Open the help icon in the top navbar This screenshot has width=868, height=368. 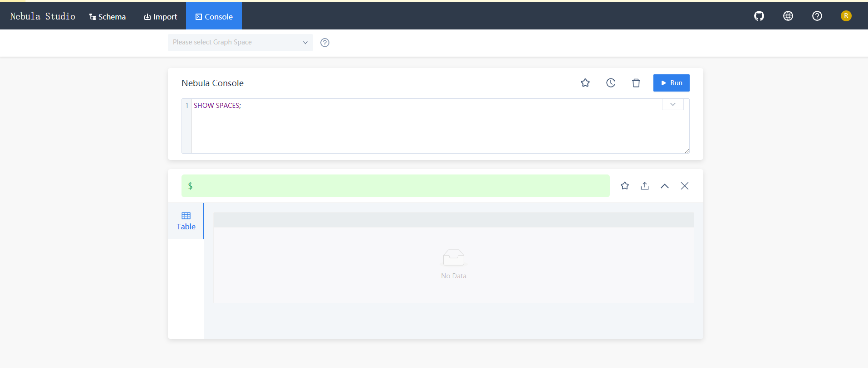click(x=817, y=16)
